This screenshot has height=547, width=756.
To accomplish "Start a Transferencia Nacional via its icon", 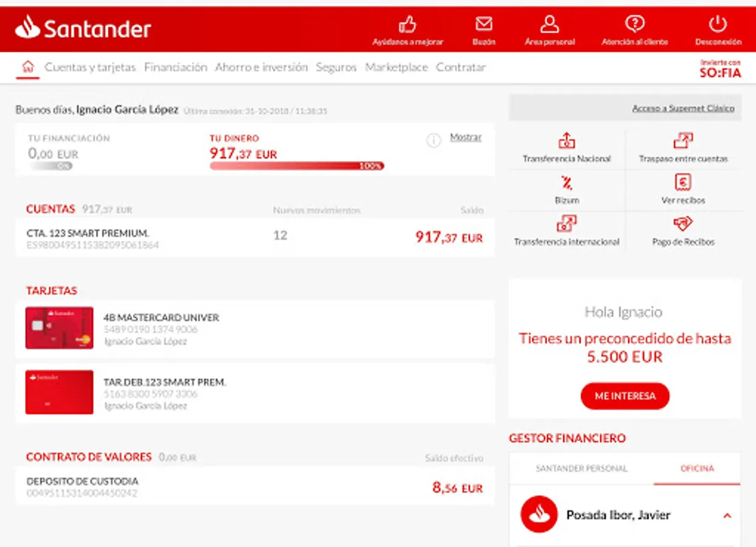I will coord(567,140).
